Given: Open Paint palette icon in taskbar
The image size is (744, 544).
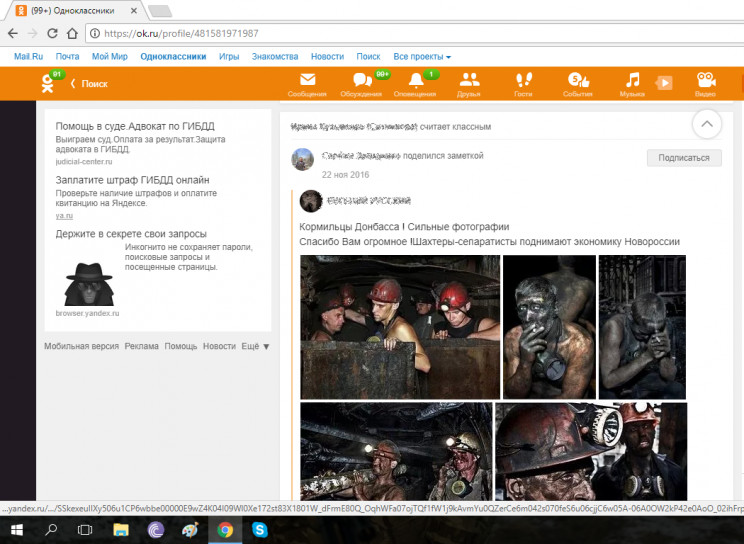Looking at the screenshot, I should tap(190, 530).
